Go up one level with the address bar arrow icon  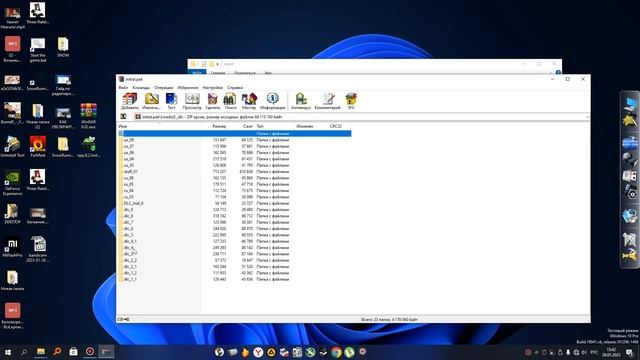point(123,117)
